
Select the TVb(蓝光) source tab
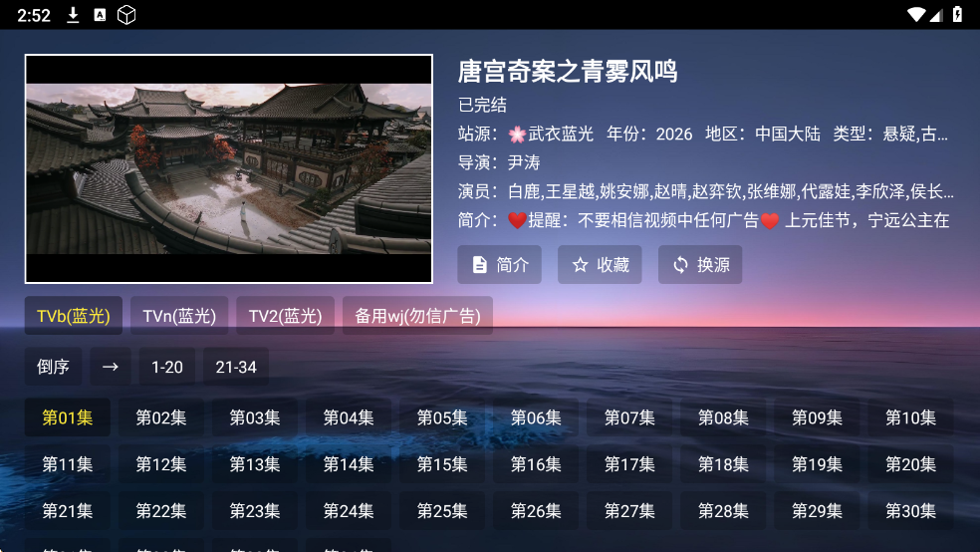point(73,316)
